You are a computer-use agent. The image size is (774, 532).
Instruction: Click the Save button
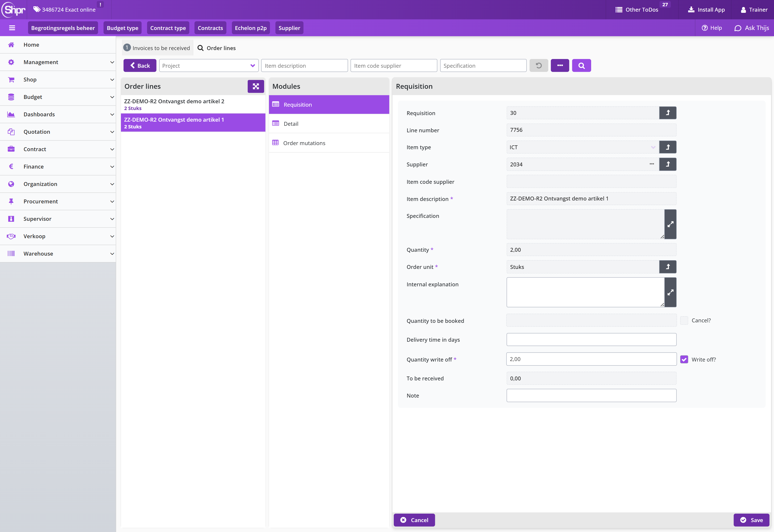tap(751, 520)
